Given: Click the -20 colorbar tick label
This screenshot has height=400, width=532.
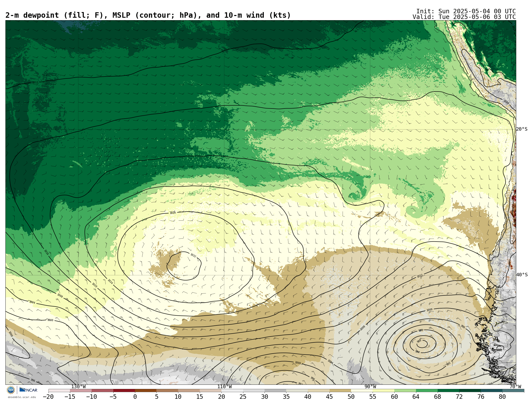Looking at the screenshot, I should point(48,397).
